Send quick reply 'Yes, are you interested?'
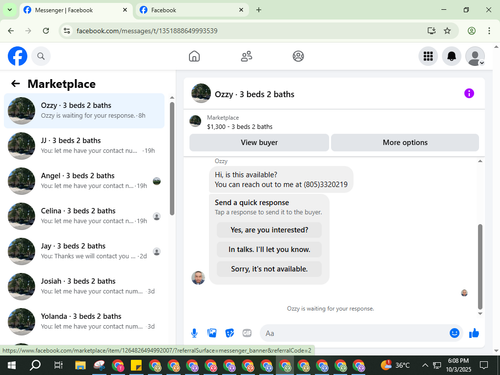The height and width of the screenshot is (375, 500). pos(269,230)
